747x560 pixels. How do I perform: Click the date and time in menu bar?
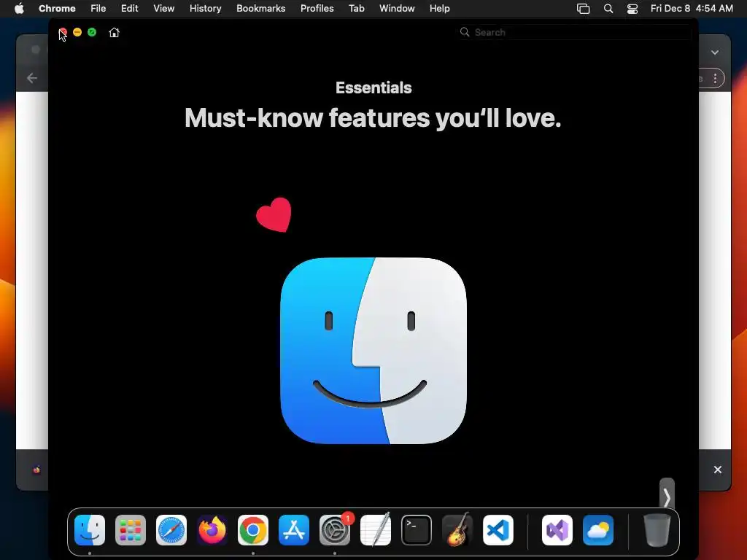(x=692, y=9)
